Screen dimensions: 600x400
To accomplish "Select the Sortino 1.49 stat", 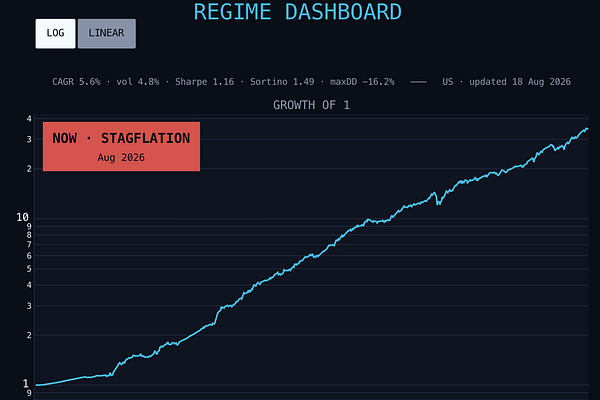I will tap(282, 82).
